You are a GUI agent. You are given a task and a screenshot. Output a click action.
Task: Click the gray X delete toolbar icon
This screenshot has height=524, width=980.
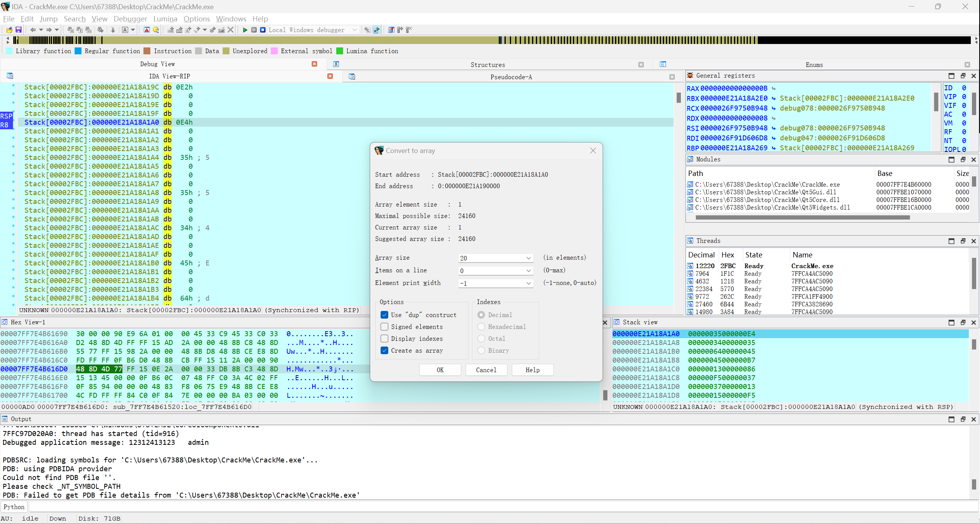pyautogui.click(x=230, y=30)
